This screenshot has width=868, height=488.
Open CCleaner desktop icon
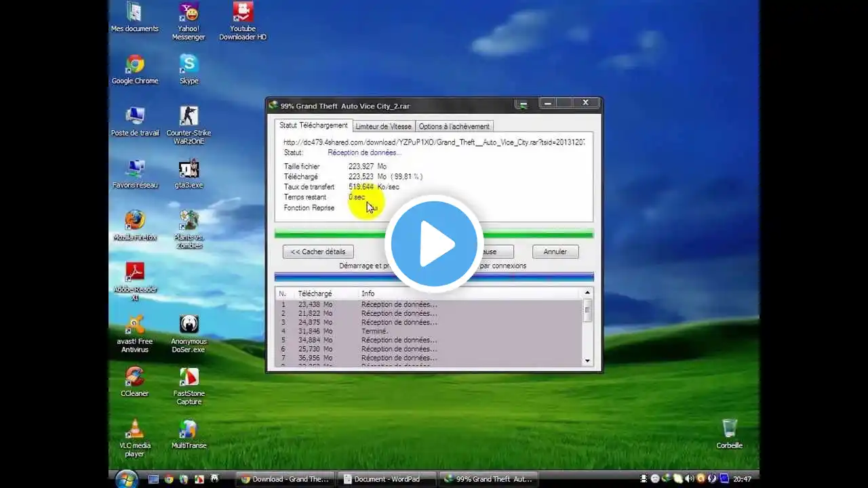tap(134, 382)
